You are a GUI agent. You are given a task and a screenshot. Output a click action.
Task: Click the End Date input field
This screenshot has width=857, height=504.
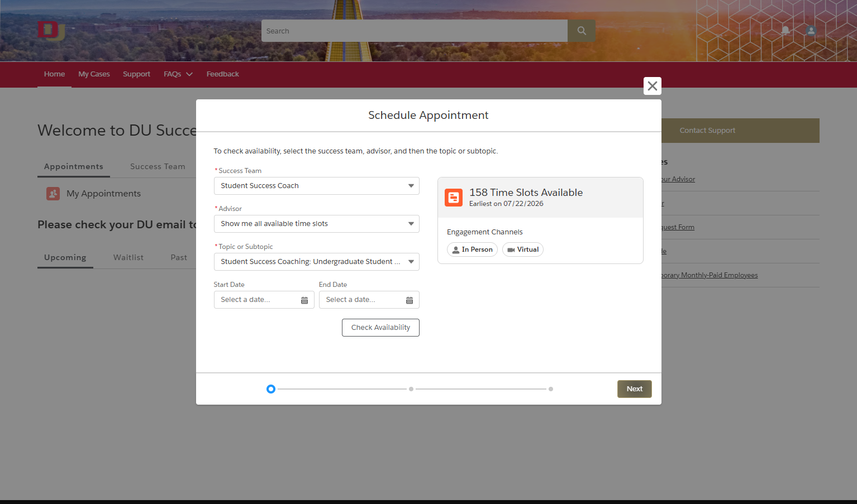pos(369,300)
